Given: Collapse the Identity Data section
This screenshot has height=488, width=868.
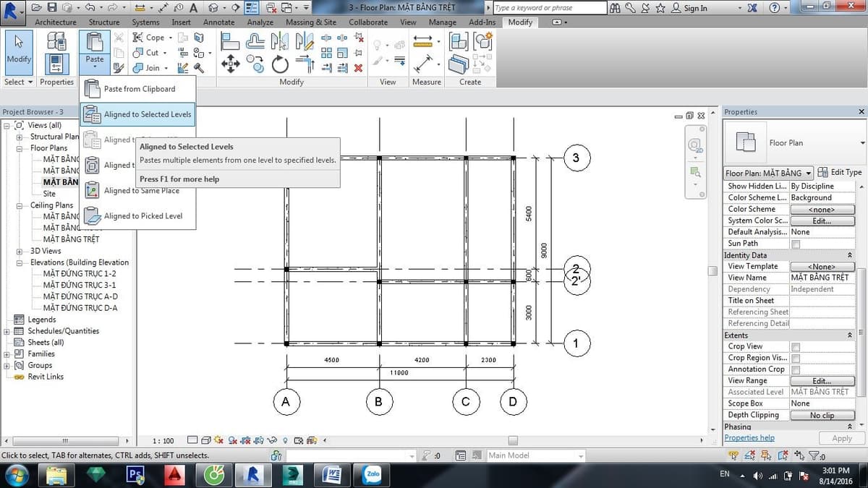Looking at the screenshot, I should [849, 255].
